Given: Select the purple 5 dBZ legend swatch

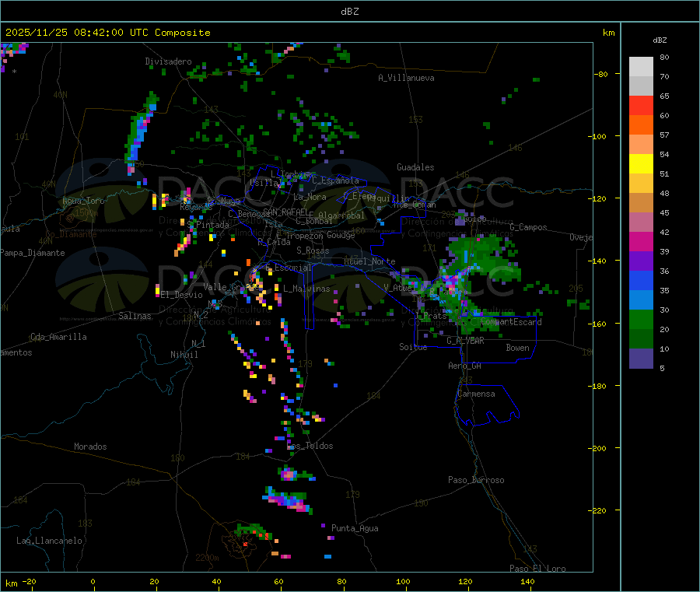Looking at the screenshot, I should pos(641,359).
